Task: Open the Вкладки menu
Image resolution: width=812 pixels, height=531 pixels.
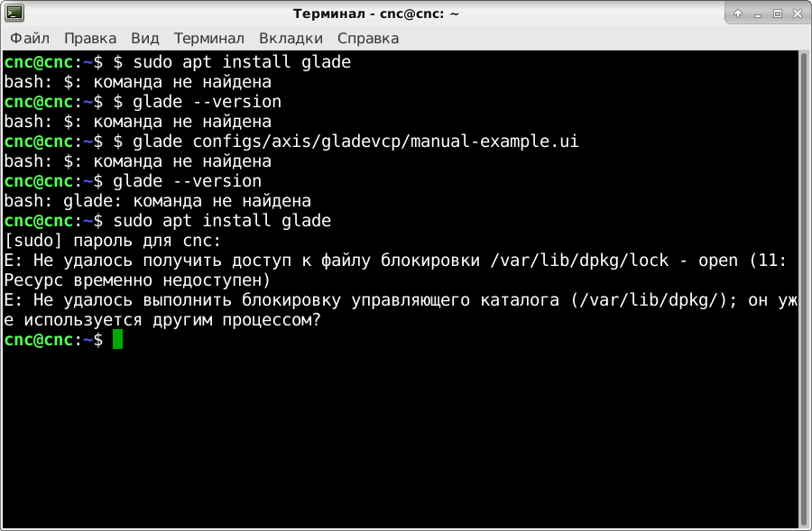Action: pos(291,39)
